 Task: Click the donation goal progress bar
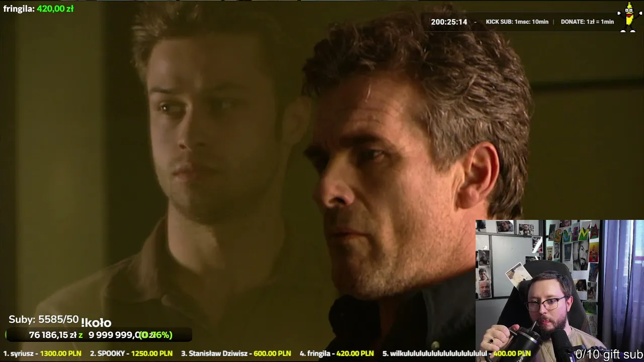point(99,335)
